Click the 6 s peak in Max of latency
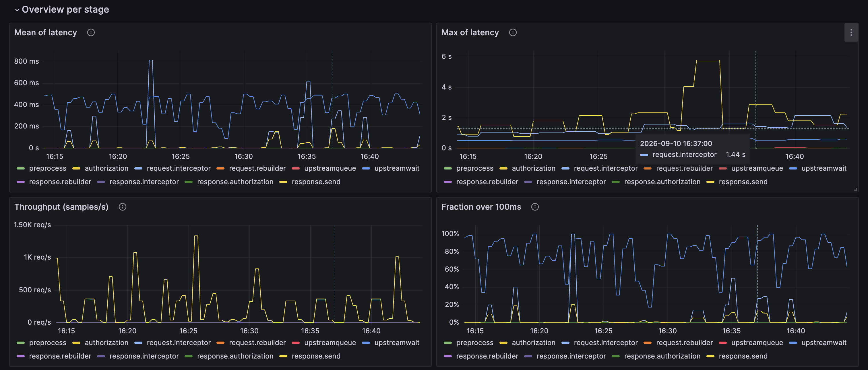This screenshot has height=370, width=868. [x=708, y=60]
